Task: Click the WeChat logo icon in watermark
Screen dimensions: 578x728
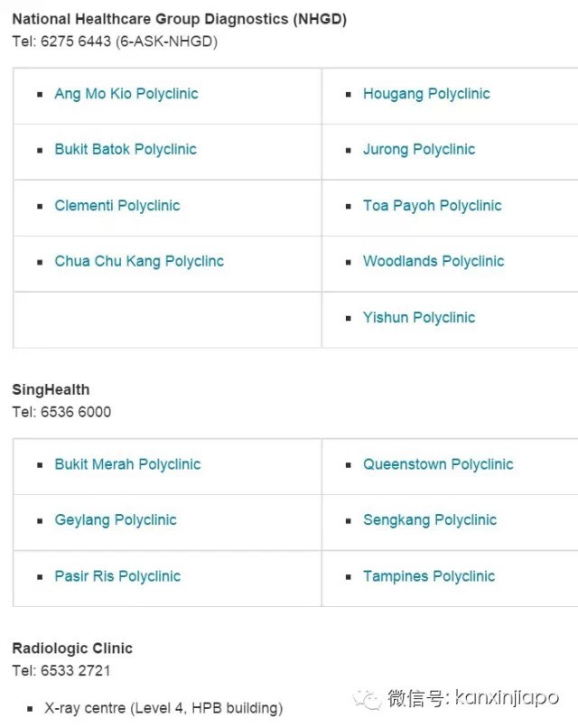Action: coord(368,697)
